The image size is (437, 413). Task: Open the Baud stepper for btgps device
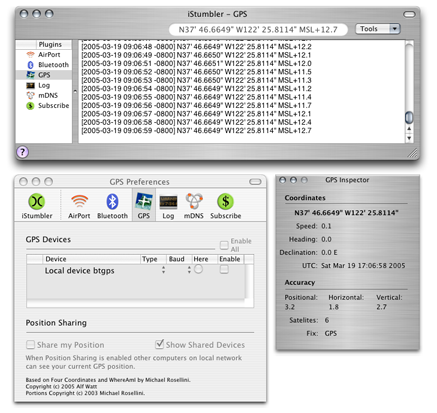pyautogui.click(x=189, y=270)
